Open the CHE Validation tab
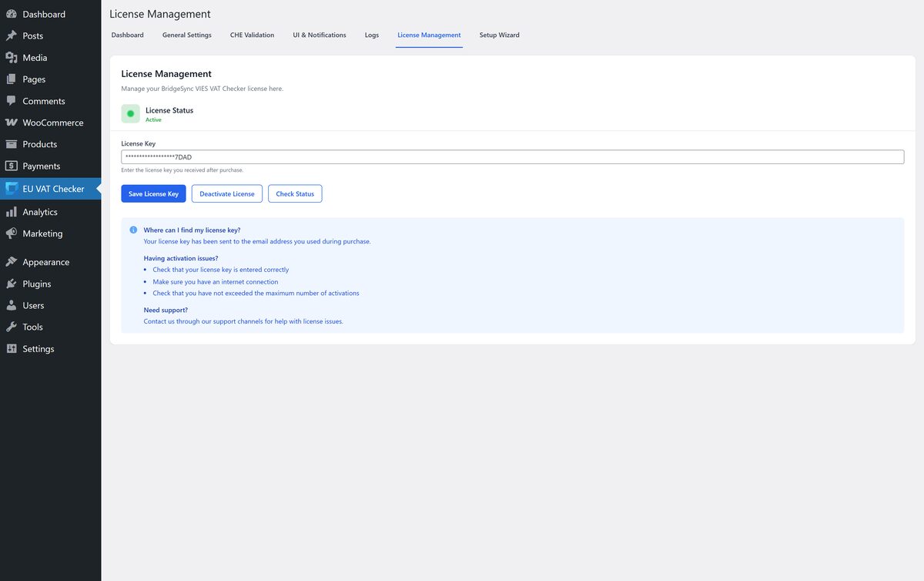Screen dimensions: 924x581 252,35
